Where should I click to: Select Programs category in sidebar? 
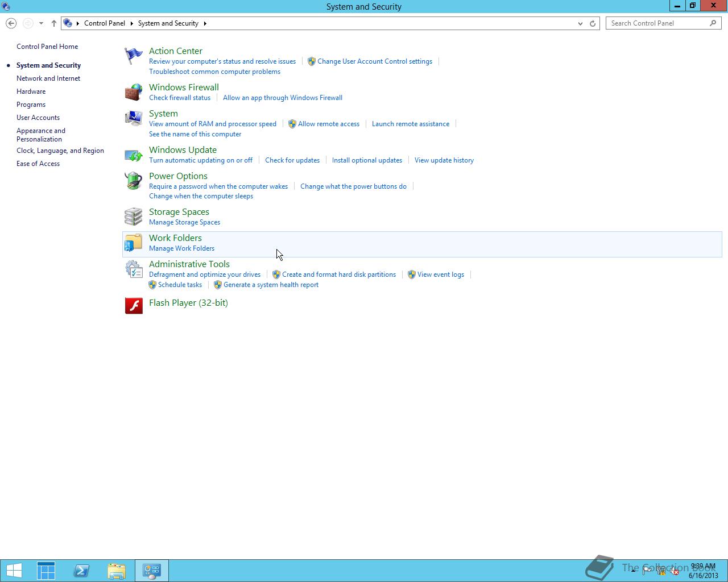coord(31,105)
